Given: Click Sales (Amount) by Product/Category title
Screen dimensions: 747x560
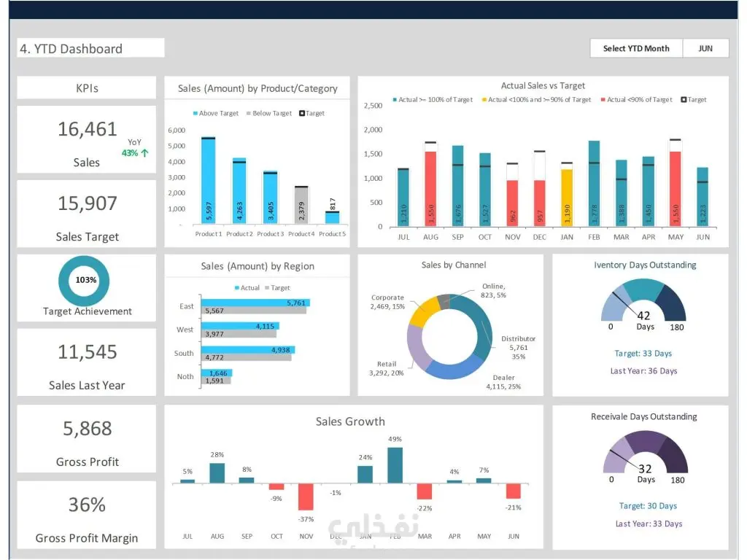Looking at the screenshot, I should click(x=258, y=88).
